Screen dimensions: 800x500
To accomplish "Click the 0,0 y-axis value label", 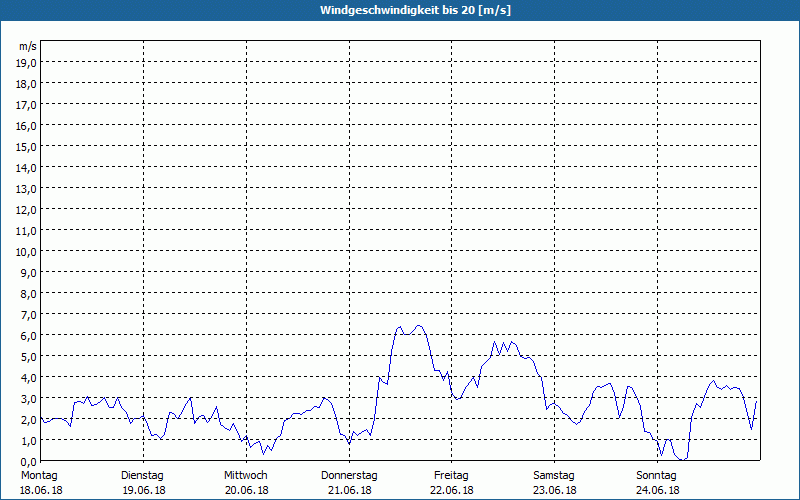I will coord(29,462).
